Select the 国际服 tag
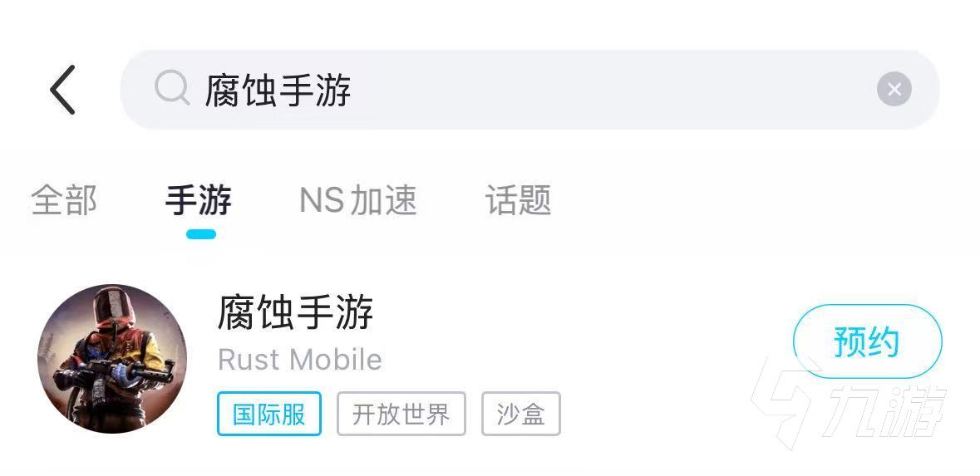 pos(269,414)
